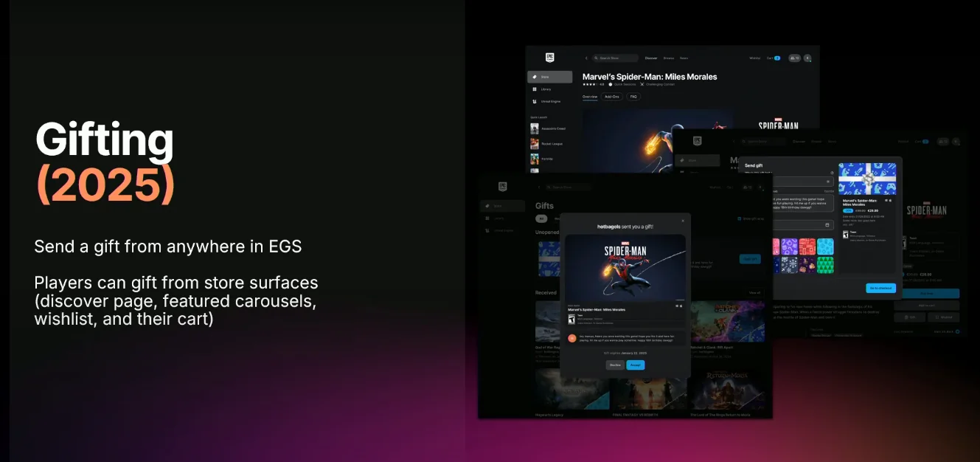The height and width of the screenshot is (462, 980).
Task: Click View all in the Received gifts section
Action: click(754, 293)
